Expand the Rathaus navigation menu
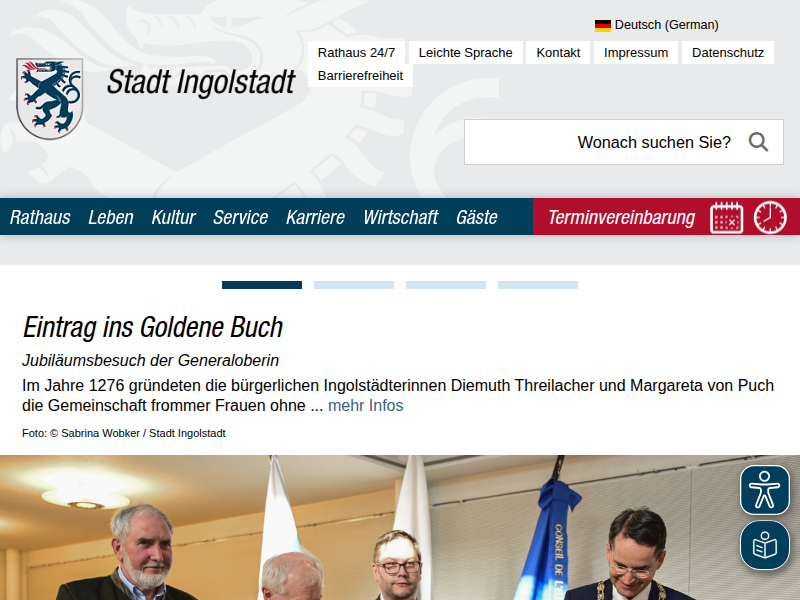This screenshot has width=800, height=600. click(40, 217)
